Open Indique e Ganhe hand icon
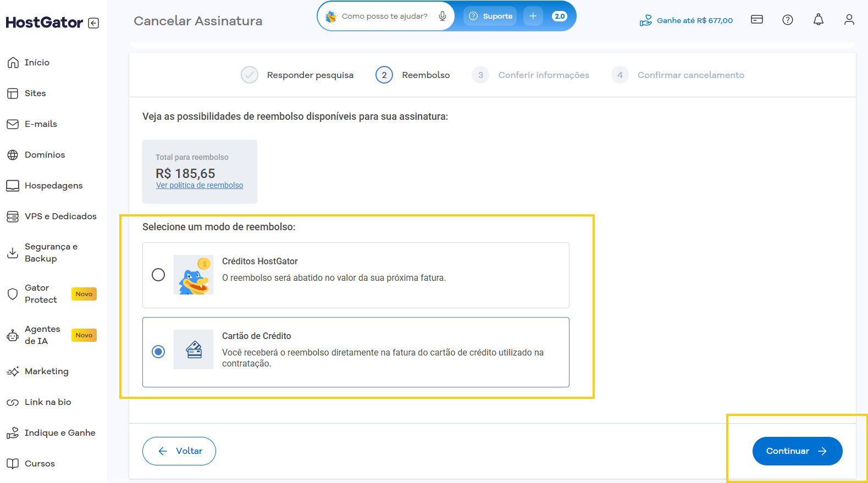 pyautogui.click(x=13, y=433)
